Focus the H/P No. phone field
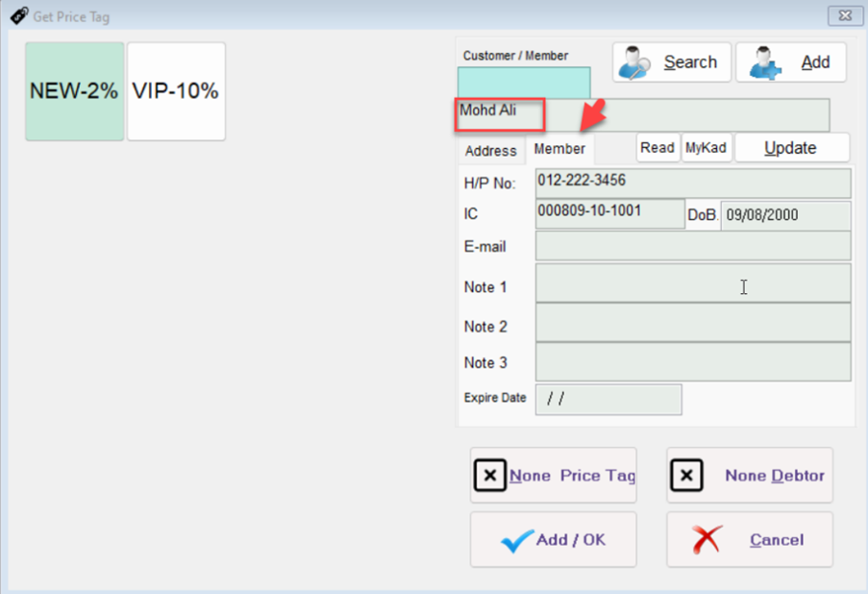Screen dimensions: 868x594 click(x=692, y=183)
